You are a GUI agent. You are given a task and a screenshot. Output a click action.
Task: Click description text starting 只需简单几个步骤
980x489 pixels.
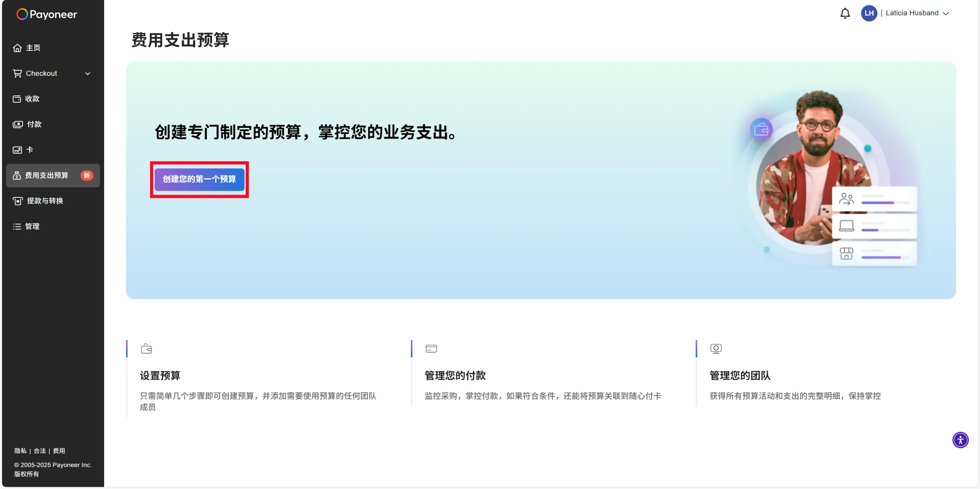(x=258, y=401)
